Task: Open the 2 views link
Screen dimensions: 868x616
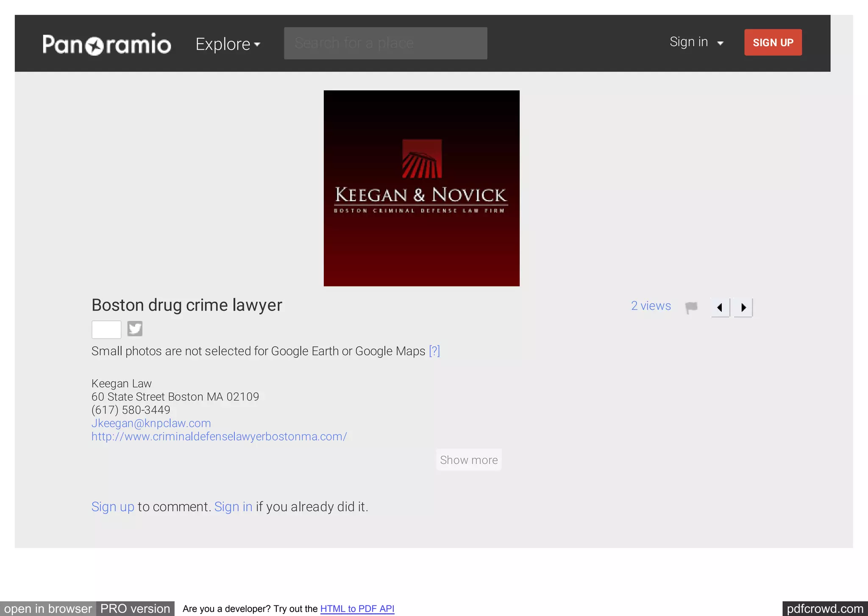Action: pyautogui.click(x=651, y=306)
